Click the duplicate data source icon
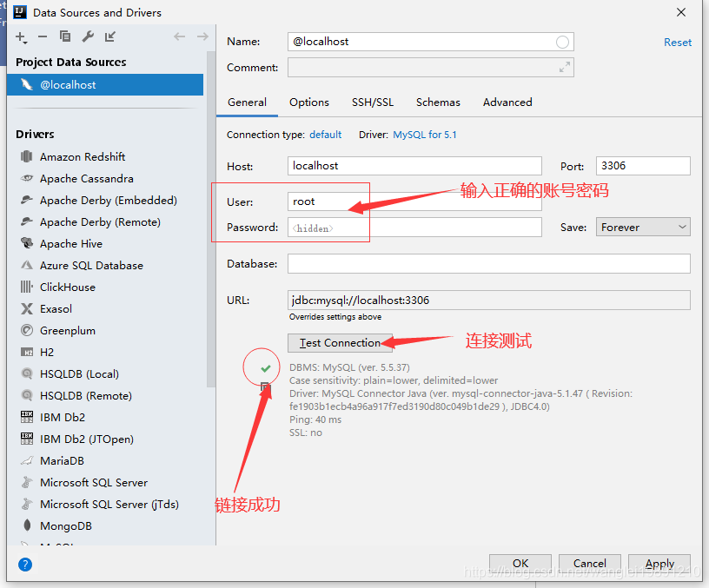 coord(65,36)
